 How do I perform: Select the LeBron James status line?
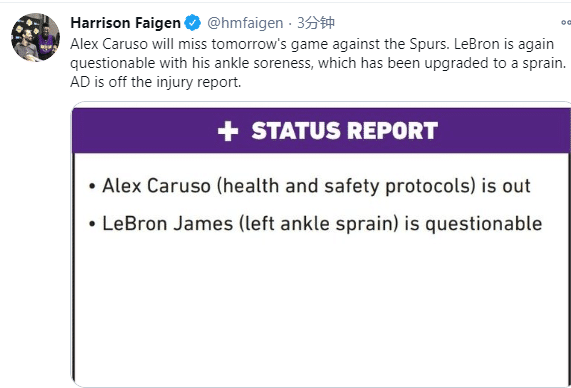(315, 223)
